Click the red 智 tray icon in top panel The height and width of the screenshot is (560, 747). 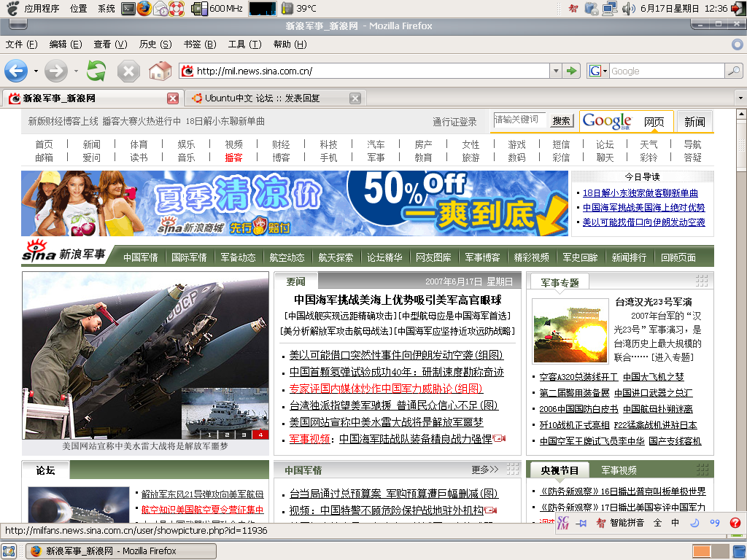(573, 8)
